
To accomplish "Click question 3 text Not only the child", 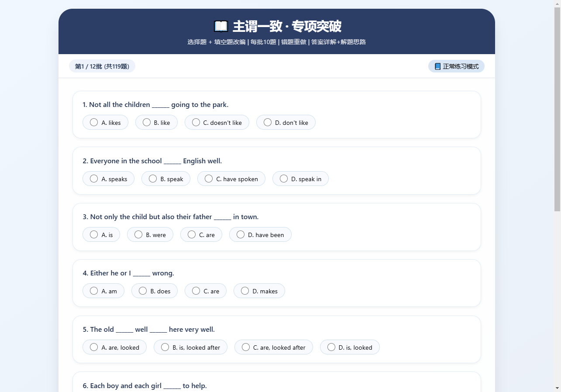I will 171,217.
